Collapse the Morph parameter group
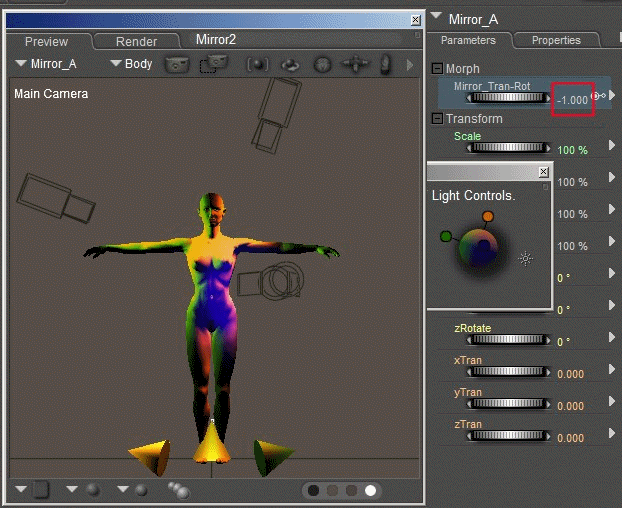622x508 pixels. (x=437, y=69)
